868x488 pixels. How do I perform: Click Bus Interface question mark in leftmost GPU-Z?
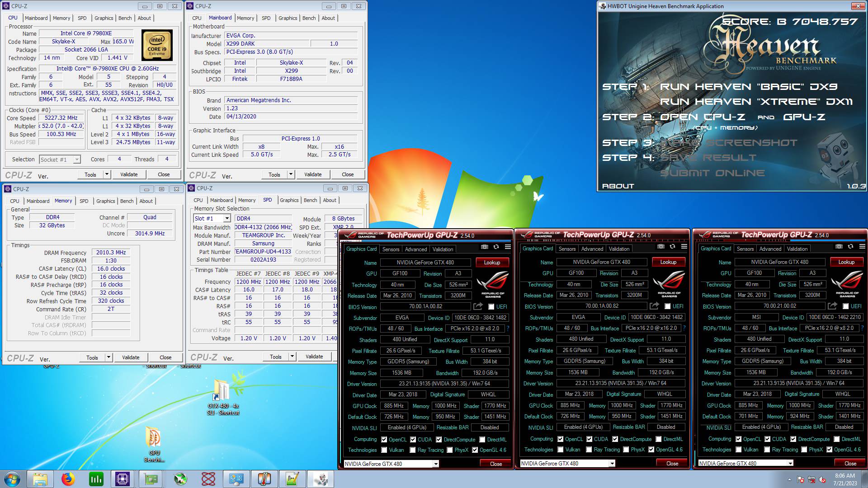508,328
